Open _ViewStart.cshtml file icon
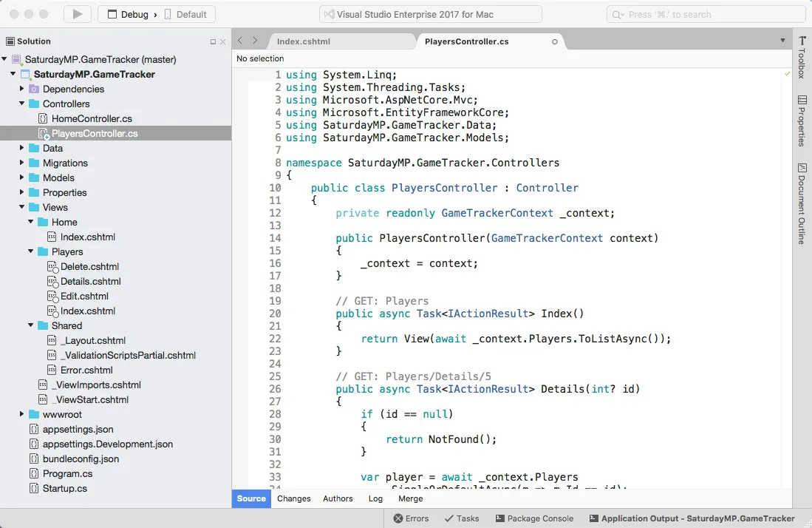 tap(43, 399)
